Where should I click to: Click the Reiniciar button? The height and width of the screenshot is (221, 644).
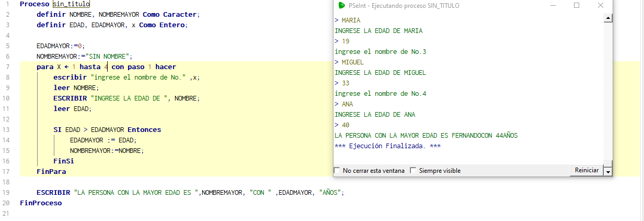(x=586, y=170)
